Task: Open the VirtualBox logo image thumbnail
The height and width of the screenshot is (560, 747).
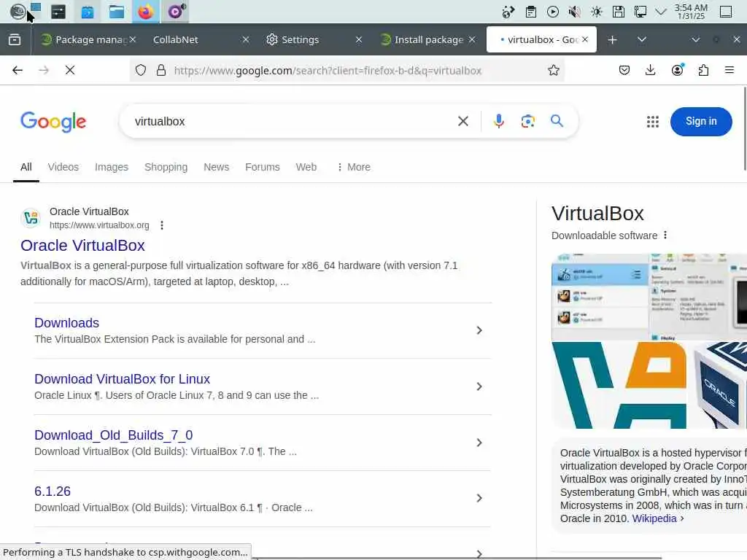Action: [x=619, y=385]
